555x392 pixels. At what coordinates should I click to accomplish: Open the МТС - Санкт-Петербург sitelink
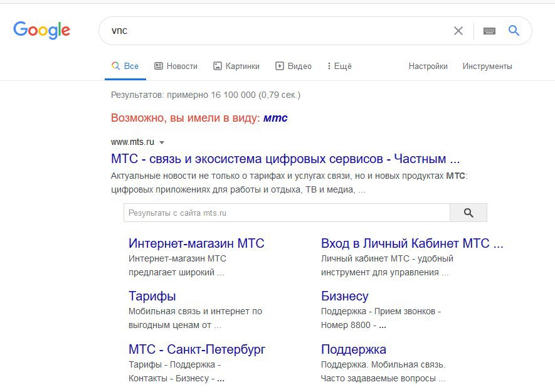tap(197, 349)
